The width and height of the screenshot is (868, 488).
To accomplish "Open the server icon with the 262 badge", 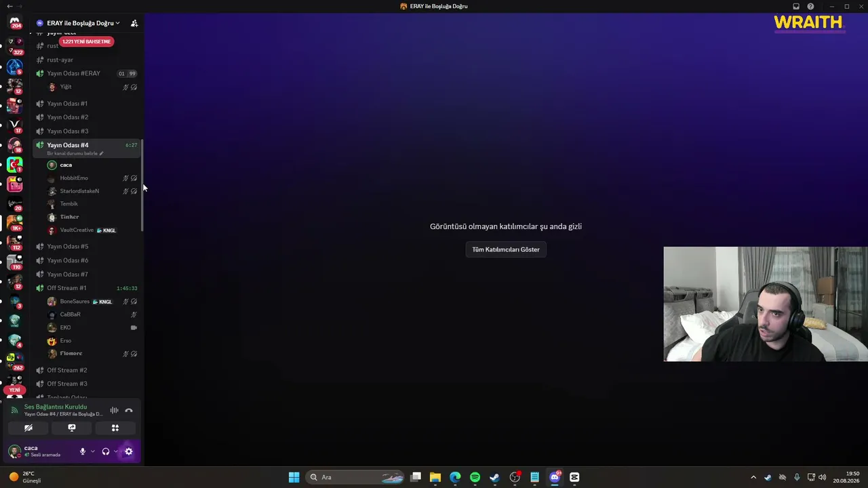I will tap(14, 361).
